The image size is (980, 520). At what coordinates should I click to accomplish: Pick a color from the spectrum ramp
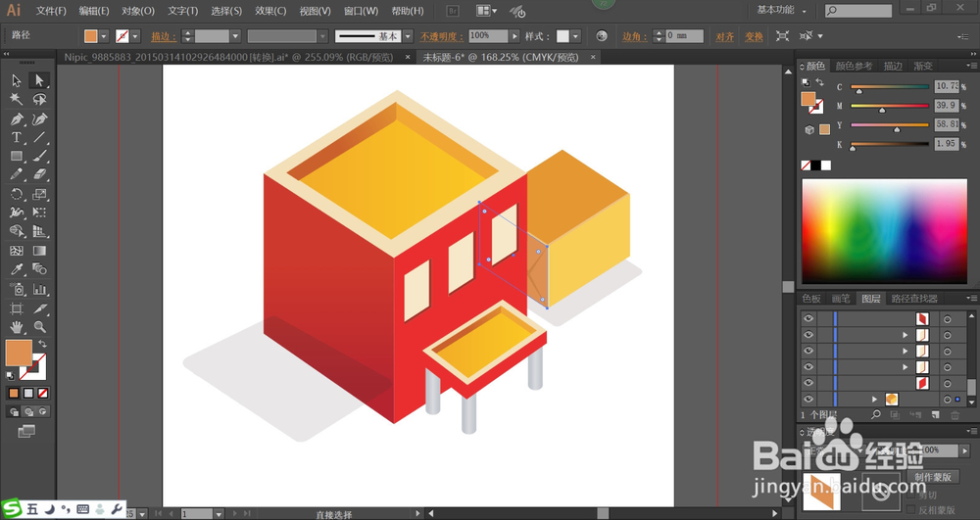(x=884, y=231)
